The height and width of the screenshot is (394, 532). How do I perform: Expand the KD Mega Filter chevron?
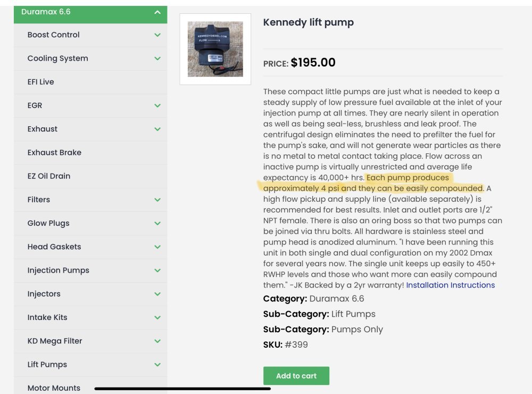coord(157,341)
